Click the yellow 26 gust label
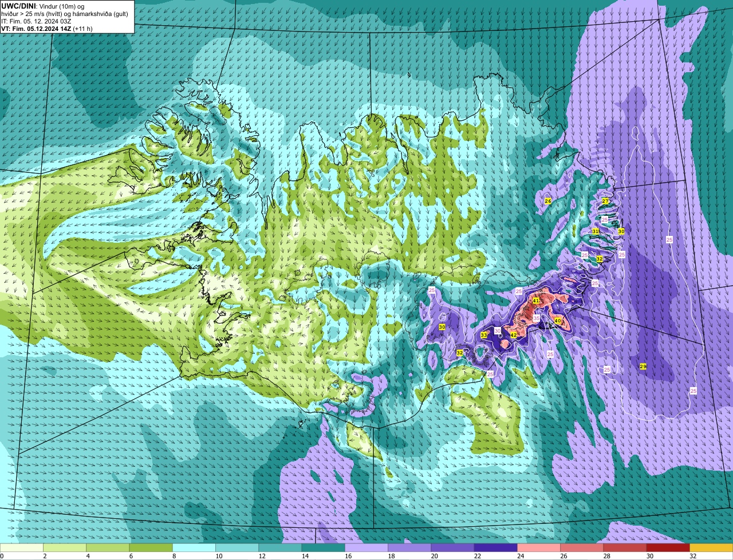Image resolution: width=733 pixels, height=560 pixels. coord(547,201)
